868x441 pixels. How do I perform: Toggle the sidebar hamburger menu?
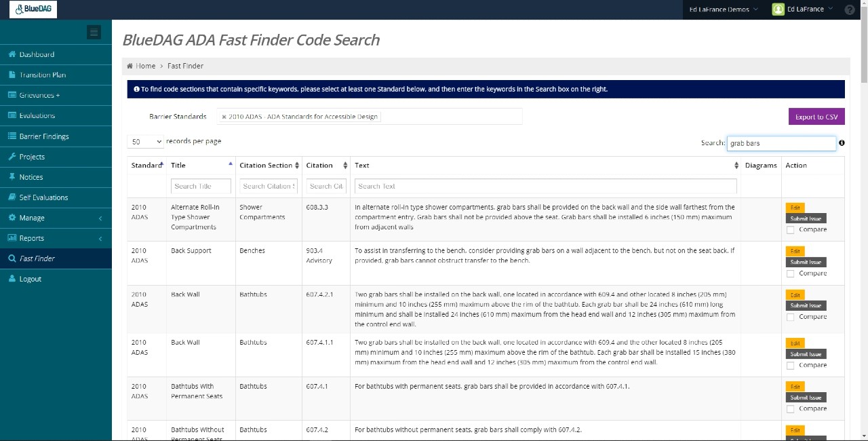[x=94, y=32]
